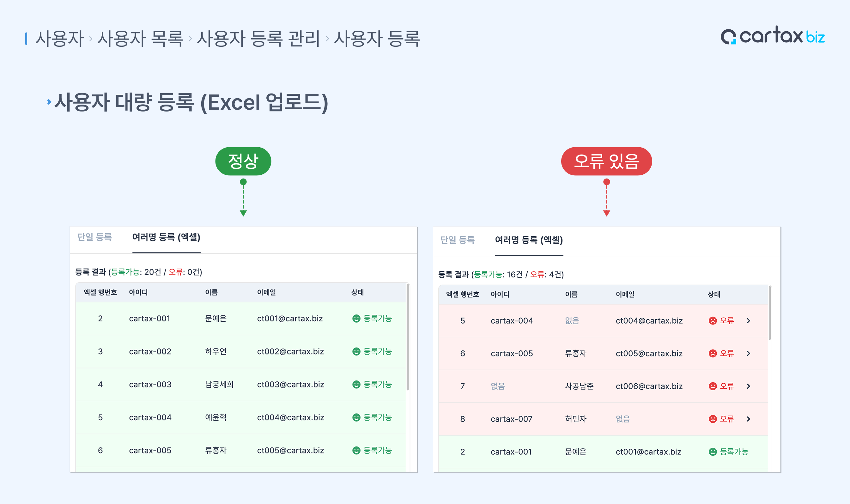This screenshot has height=504, width=850.
Task: Click the left table's vertical scrollbar
Action: click(408, 336)
